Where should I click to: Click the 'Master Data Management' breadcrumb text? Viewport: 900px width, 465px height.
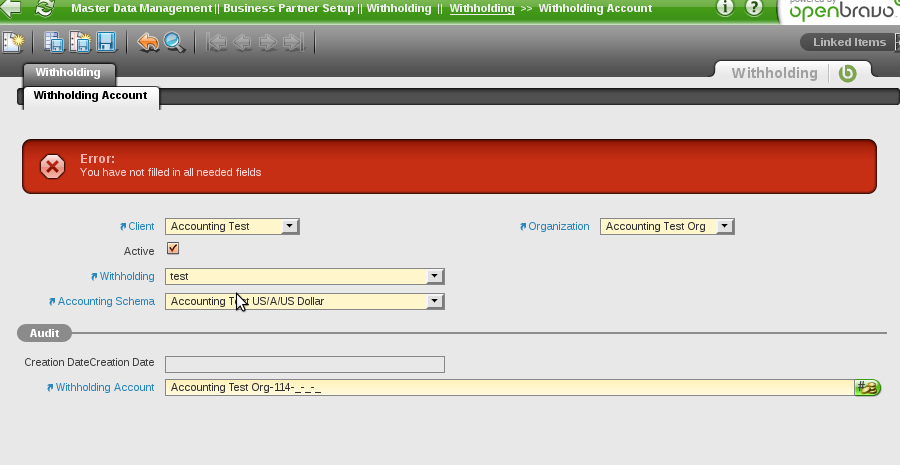(x=142, y=9)
